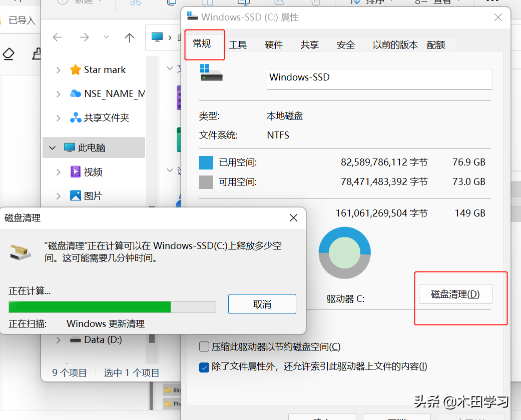Go to the 安全 tab
This screenshot has width=521, height=420.
pos(345,44)
